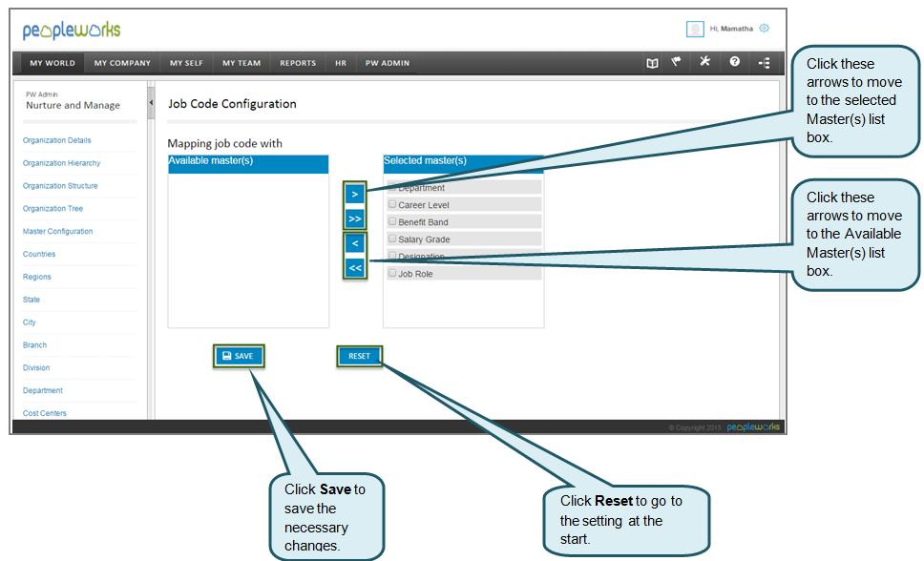The image size is (924, 561).
Task: Click the logout icon in the navigation bar
Action: click(x=765, y=63)
